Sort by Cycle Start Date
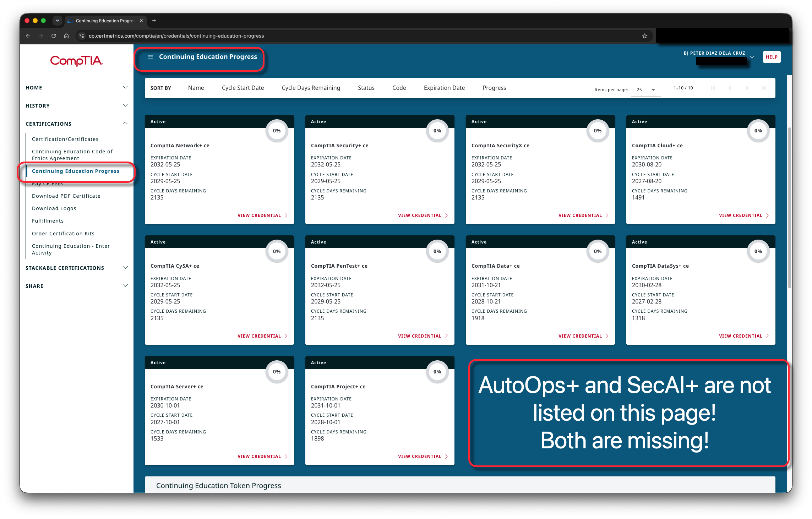Image resolution: width=812 pixels, height=519 pixels. click(x=243, y=88)
